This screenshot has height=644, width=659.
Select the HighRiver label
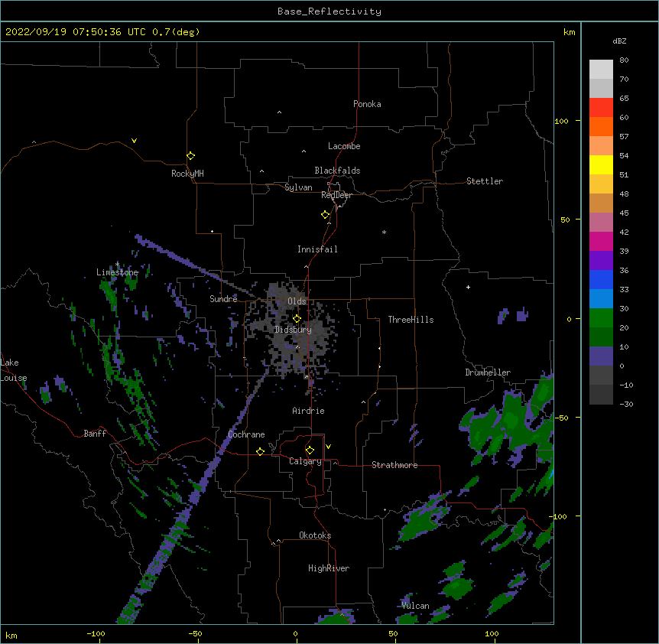coord(329,568)
